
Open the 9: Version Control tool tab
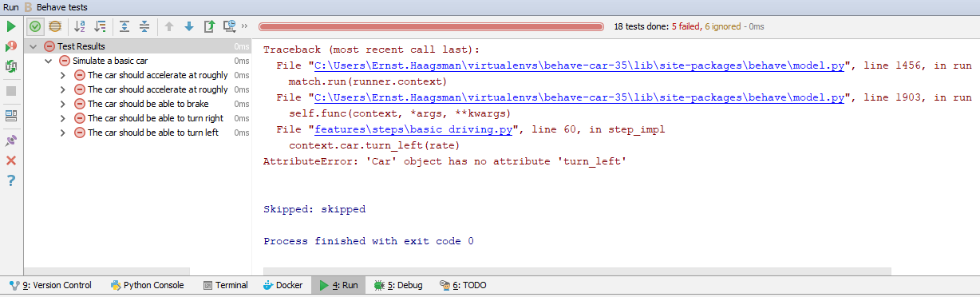(x=50, y=285)
